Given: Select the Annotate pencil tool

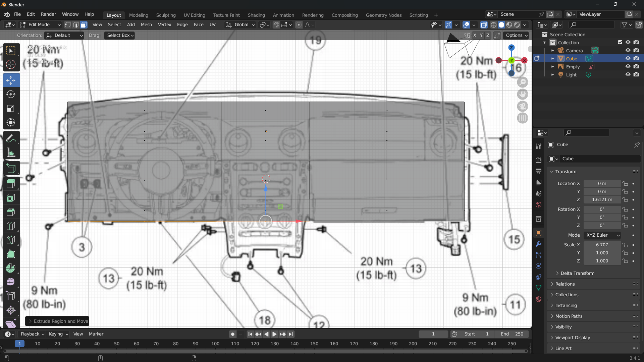Looking at the screenshot, I should tap(11, 139).
